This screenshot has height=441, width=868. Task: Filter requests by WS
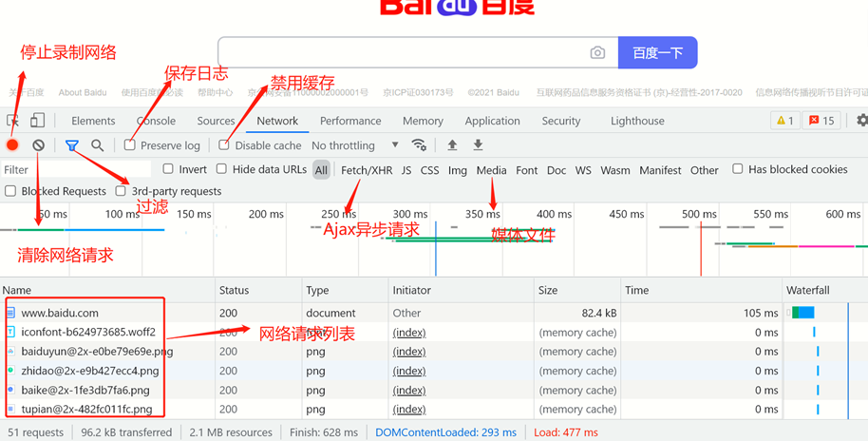(x=583, y=170)
